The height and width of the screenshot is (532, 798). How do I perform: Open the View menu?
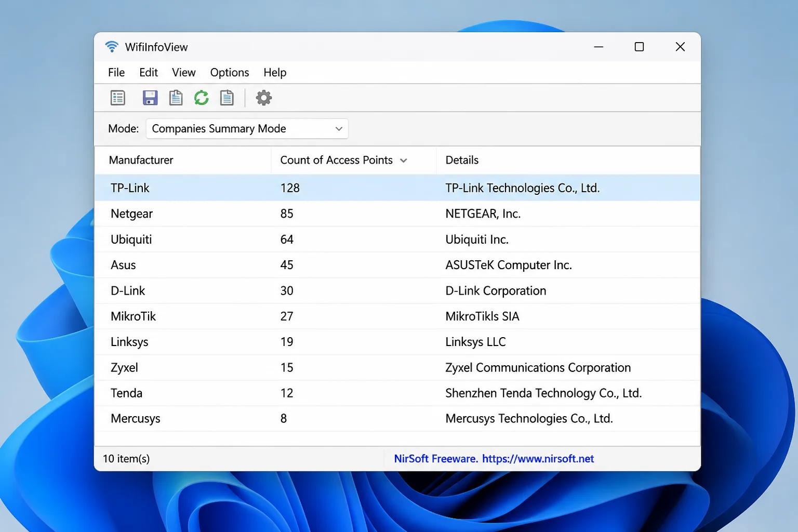coord(184,73)
